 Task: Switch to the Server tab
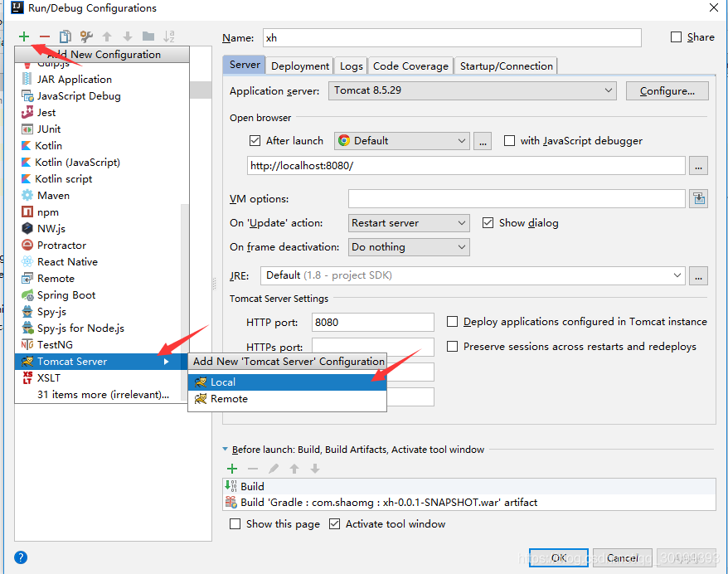[245, 65]
